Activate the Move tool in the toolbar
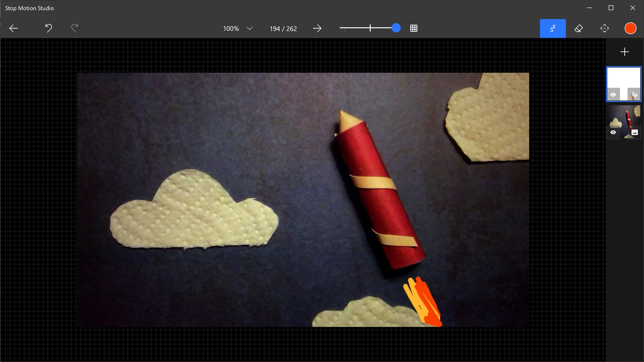The height and width of the screenshot is (362, 644). coord(605,28)
